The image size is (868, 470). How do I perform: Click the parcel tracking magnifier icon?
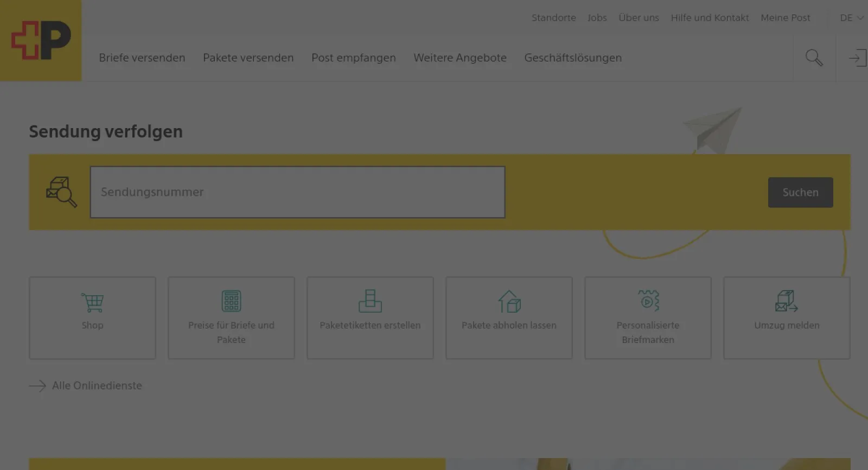(x=61, y=192)
